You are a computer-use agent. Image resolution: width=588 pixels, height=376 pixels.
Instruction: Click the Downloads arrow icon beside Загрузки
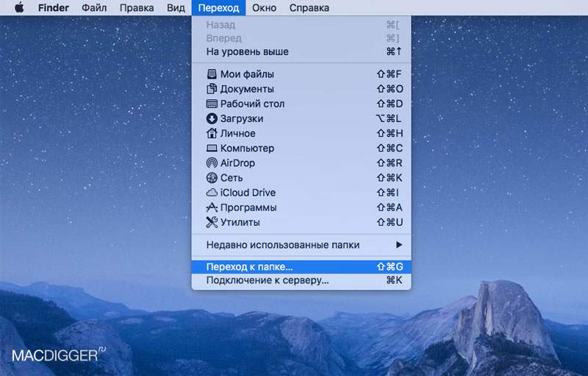click(212, 118)
